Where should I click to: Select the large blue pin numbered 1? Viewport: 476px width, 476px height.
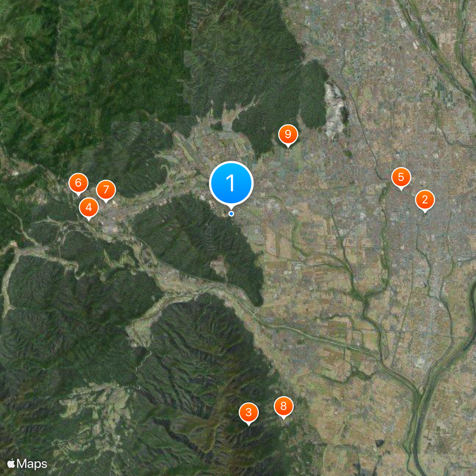pyautogui.click(x=231, y=183)
